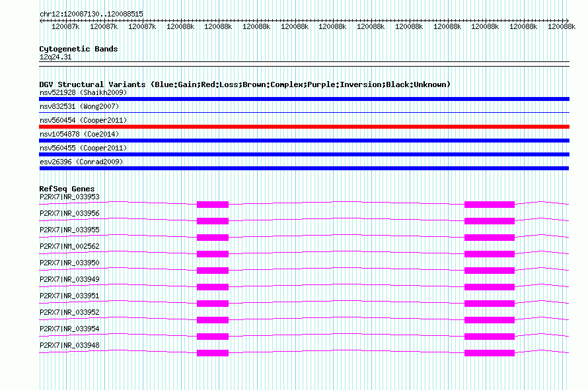Click the left exon block of NR_033956
The image size is (588, 390).
213,221
